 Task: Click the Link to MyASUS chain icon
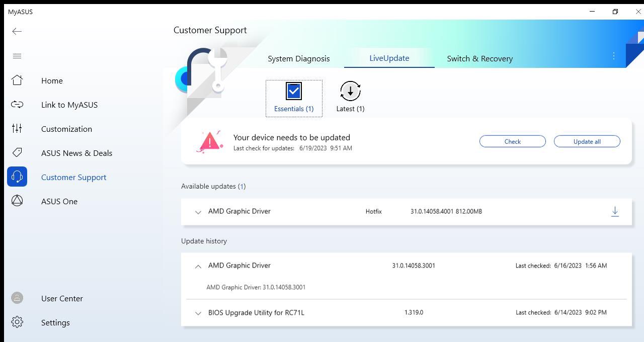pyautogui.click(x=17, y=105)
